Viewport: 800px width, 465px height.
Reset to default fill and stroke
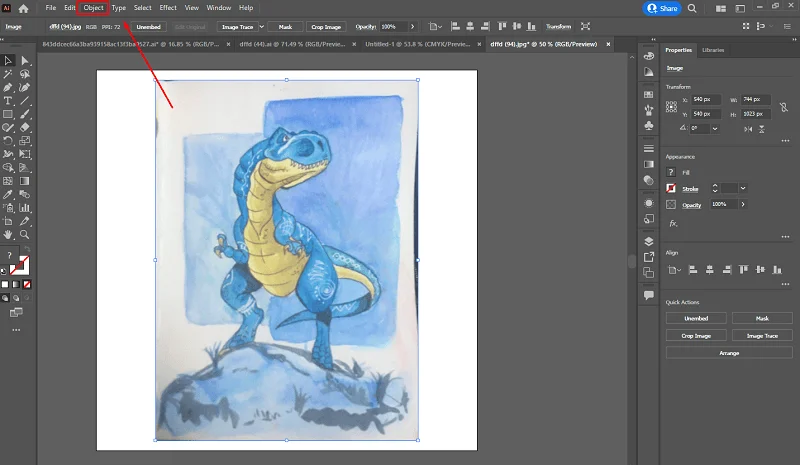click(4, 271)
